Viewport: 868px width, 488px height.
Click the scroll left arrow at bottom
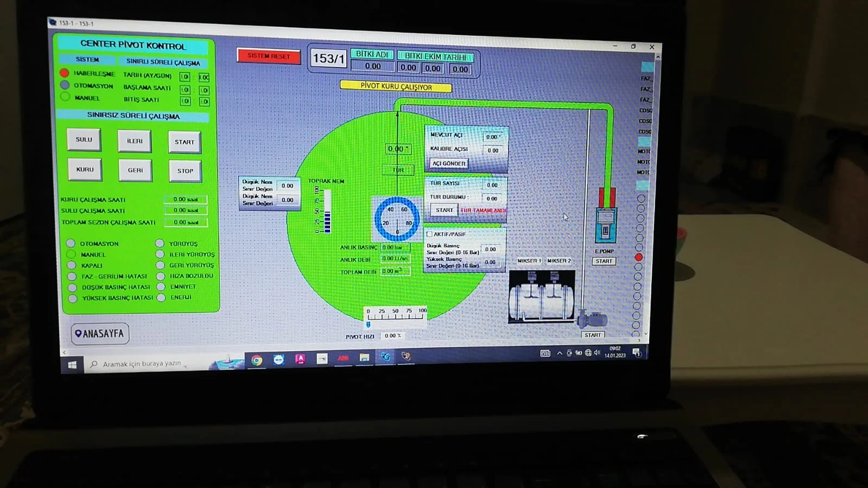pyautogui.click(x=65, y=352)
